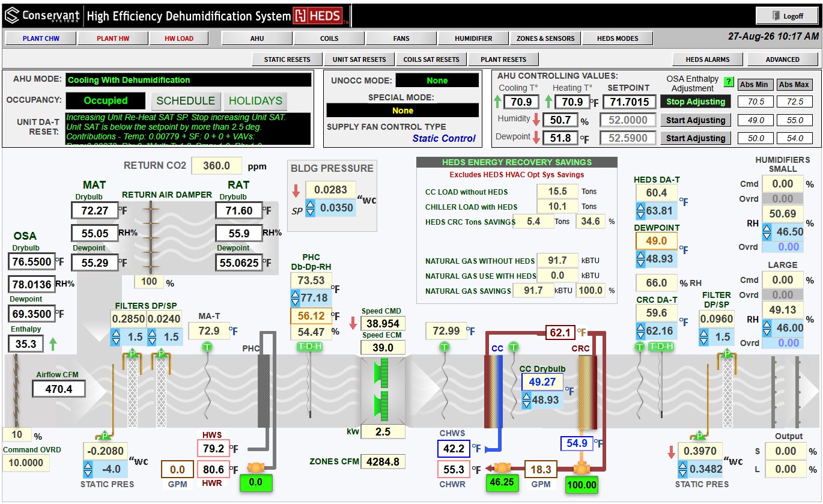Click the ZONES CFM 4284.8 value
823x504 pixels.
[383, 462]
